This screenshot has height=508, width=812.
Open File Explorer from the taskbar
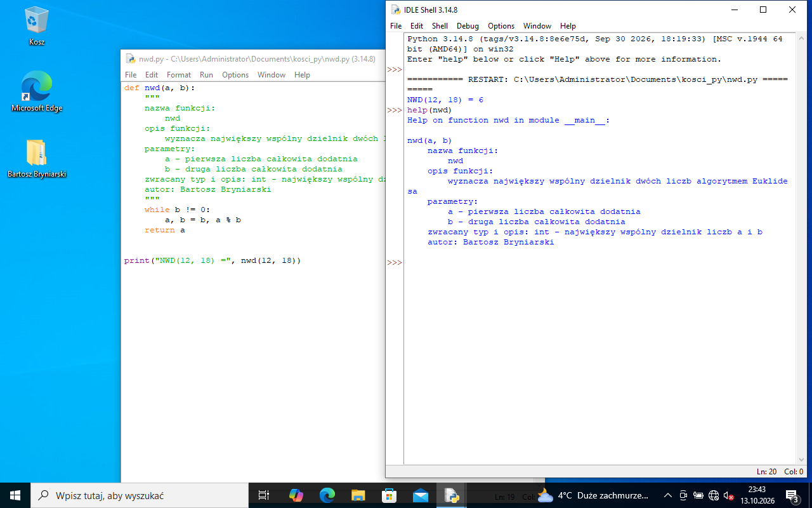click(x=358, y=495)
